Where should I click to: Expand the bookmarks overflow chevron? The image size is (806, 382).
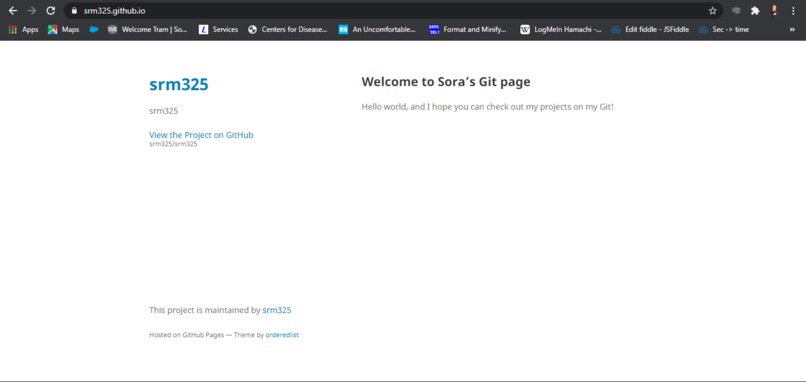click(x=792, y=29)
